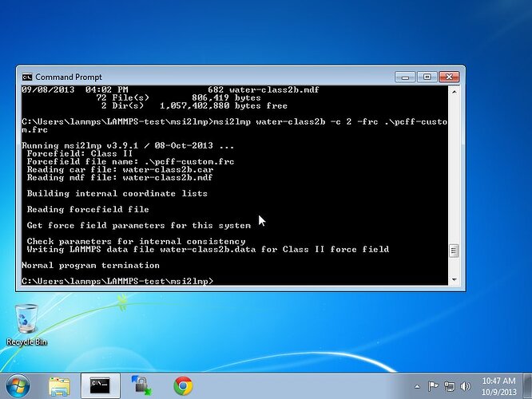Open the Recycle Bin desktop icon
This screenshot has width=532, height=399.
coord(26,325)
